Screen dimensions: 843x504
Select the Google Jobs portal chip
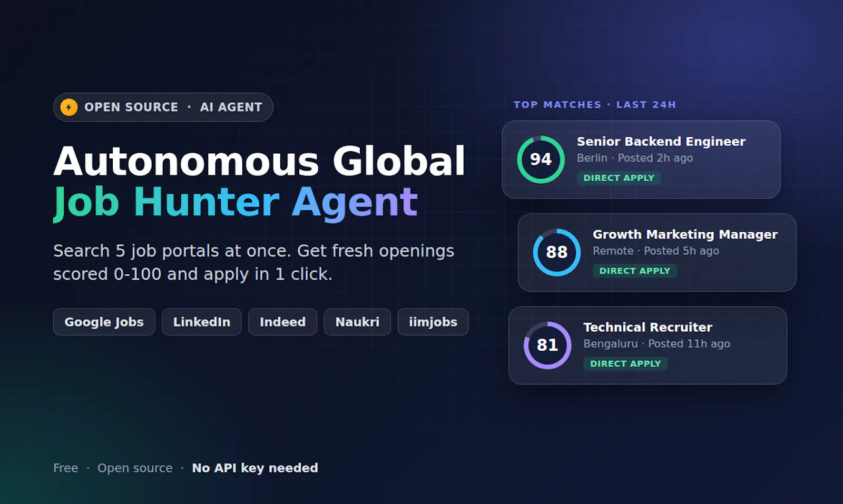104,322
